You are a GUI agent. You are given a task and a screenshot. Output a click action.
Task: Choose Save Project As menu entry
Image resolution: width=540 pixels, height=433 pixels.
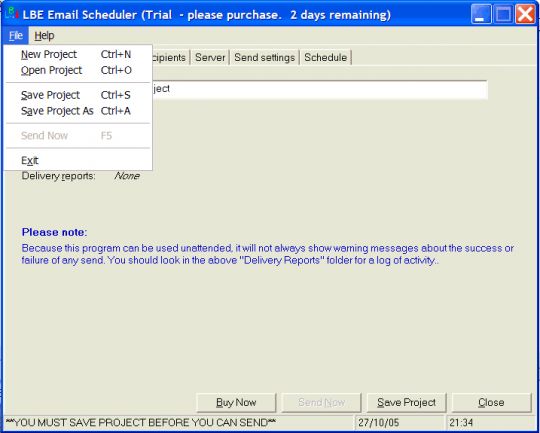click(78, 111)
